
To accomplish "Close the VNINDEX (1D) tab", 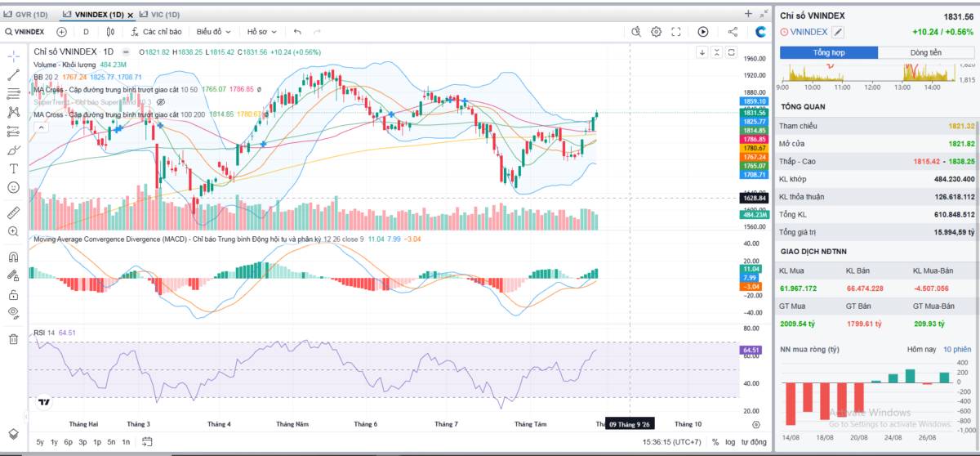I will (x=131, y=15).
